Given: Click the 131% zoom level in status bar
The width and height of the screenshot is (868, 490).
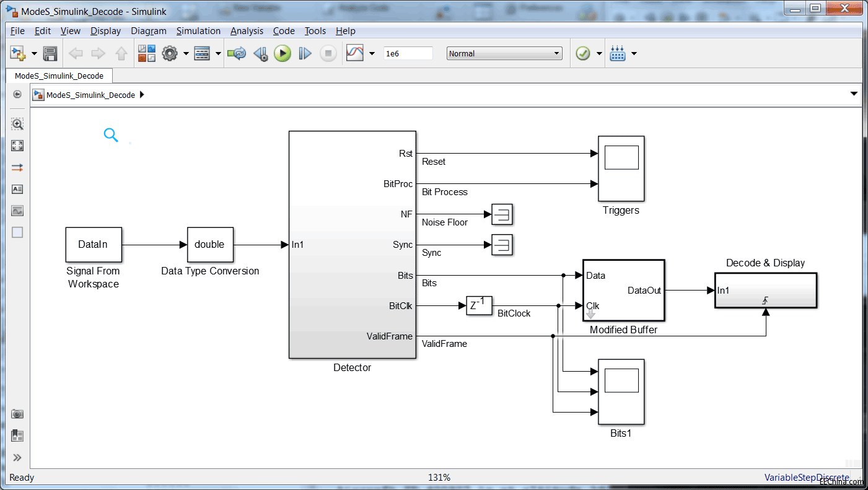Looking at the screenshot, I should (439, 478).
